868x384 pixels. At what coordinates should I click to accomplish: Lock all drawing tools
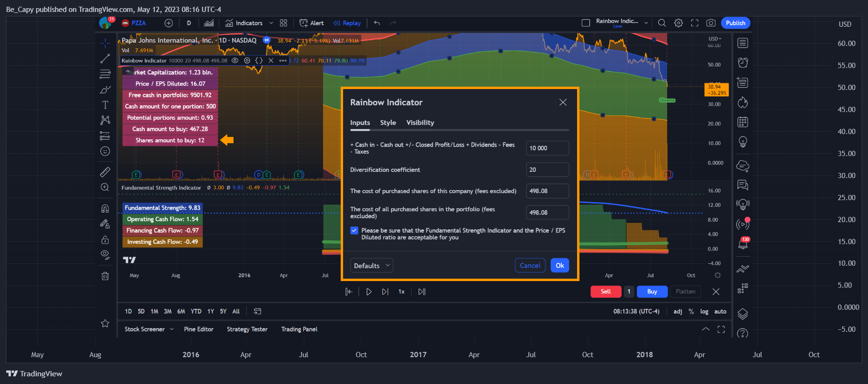click(105, 239)
